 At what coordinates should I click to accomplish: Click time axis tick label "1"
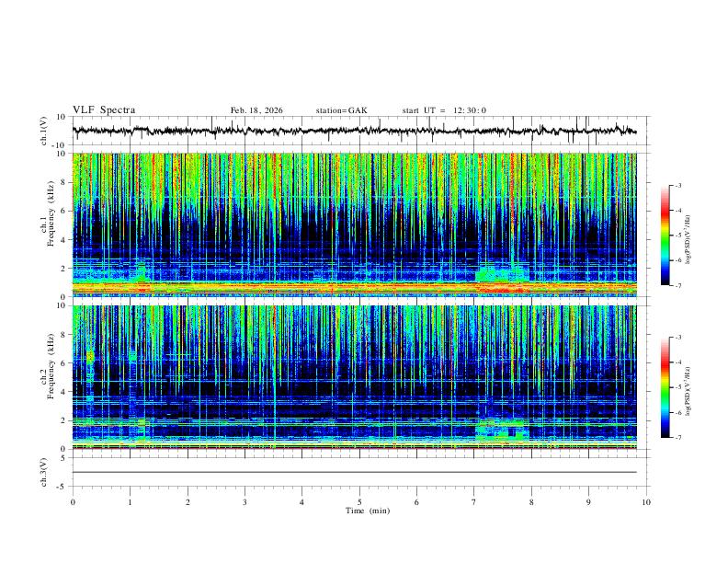click(x=130, y=502)
